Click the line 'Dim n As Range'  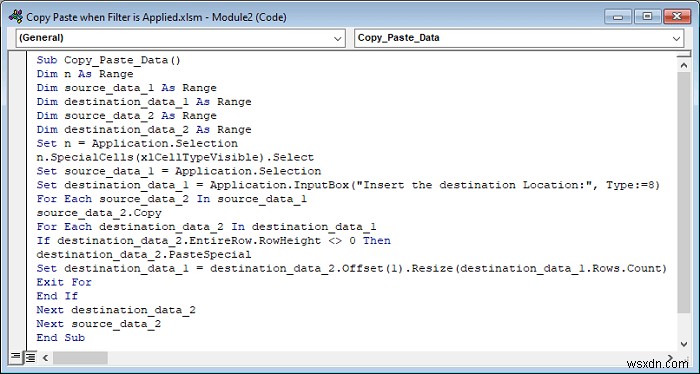(x=85, y=74)
